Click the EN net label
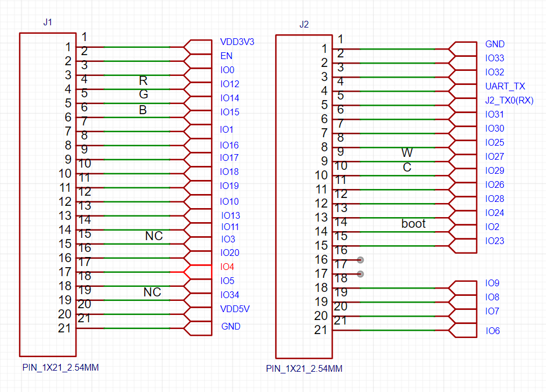Screen dimensions: 546x392 [x=226, y=56]
